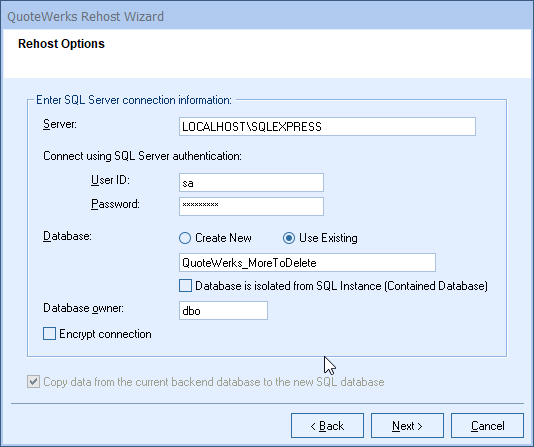The width and height of the screenshot is (534, 447).
Task: Return to previous step with Back
Action: tap(327, 426)
